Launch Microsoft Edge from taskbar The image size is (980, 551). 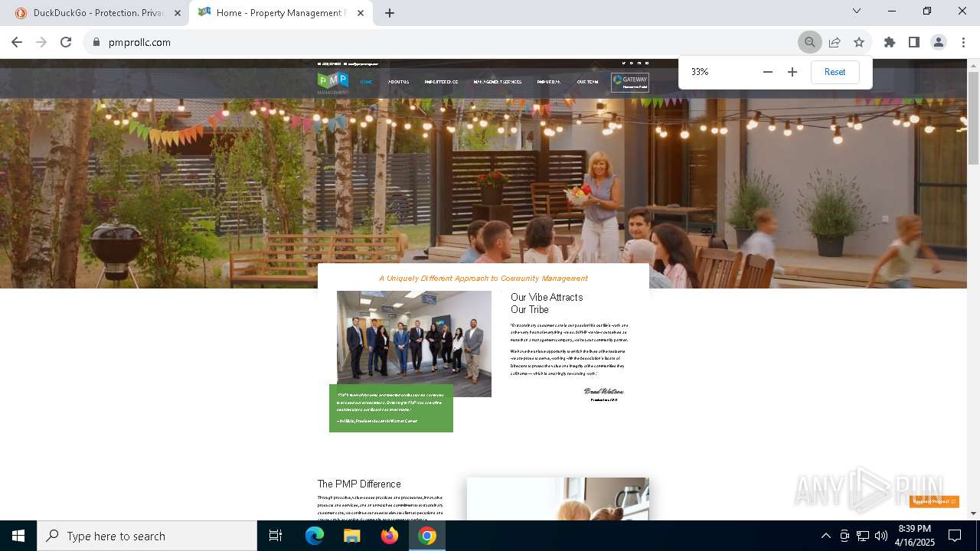point(315,536)
